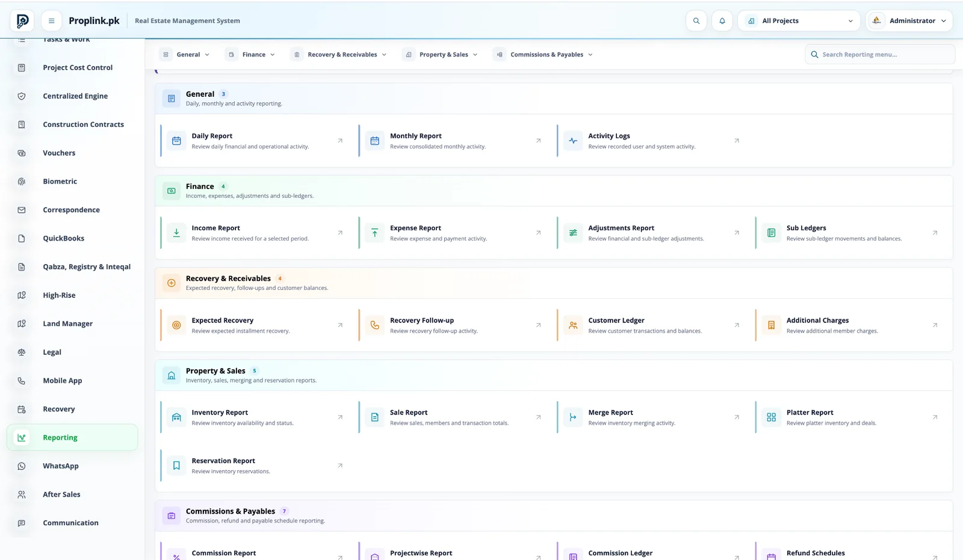Expand the General filter dropdown
The height and width of the screenshot is (560, 963).
185,55
